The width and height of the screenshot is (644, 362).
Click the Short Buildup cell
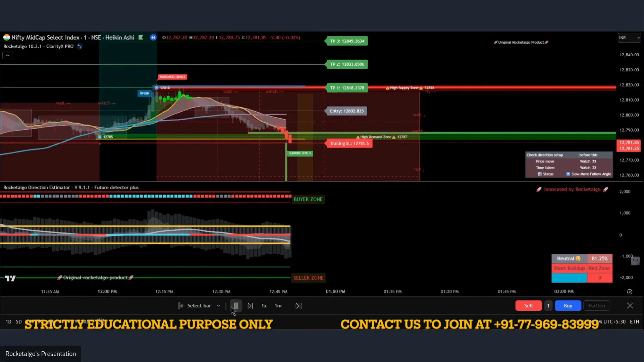click(569, 268)
